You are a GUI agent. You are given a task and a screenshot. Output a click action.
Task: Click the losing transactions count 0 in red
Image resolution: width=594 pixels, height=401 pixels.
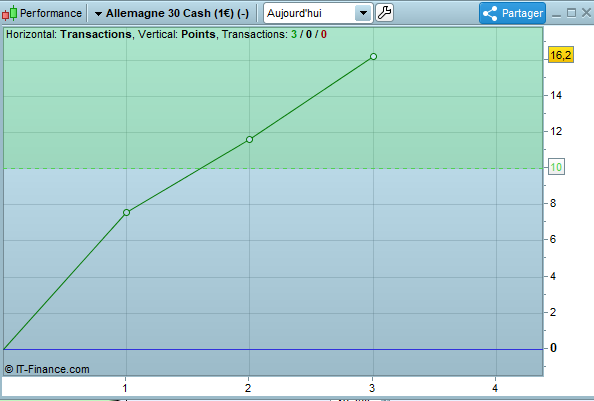point(324,34)
